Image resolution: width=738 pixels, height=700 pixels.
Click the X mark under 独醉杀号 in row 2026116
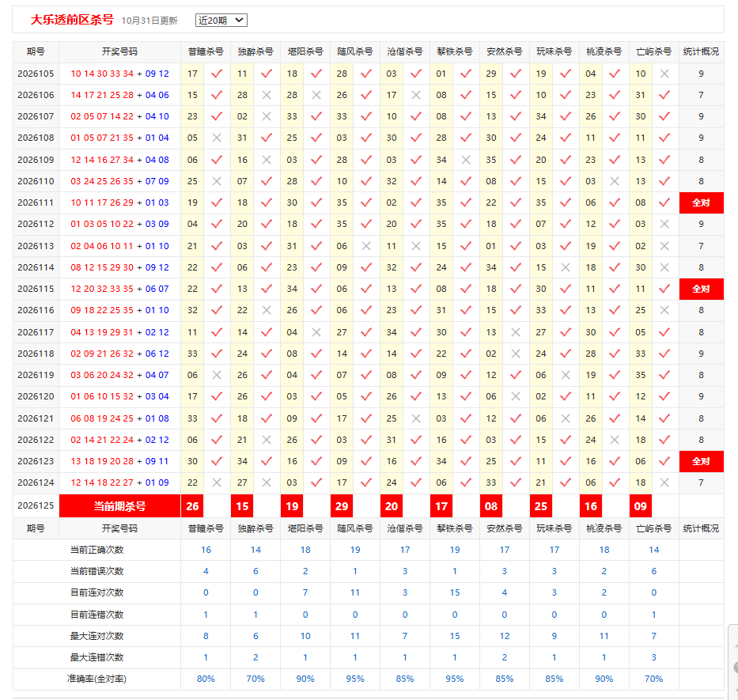(x=267, y=310)
